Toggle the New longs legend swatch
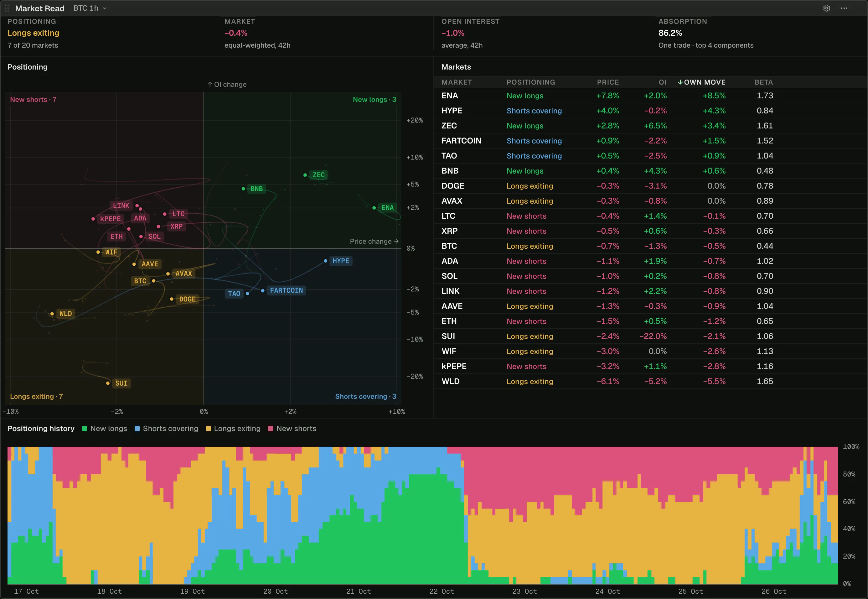Image resolution: width=868 pixels, height=599 pixels. click(x=85, y=429)
